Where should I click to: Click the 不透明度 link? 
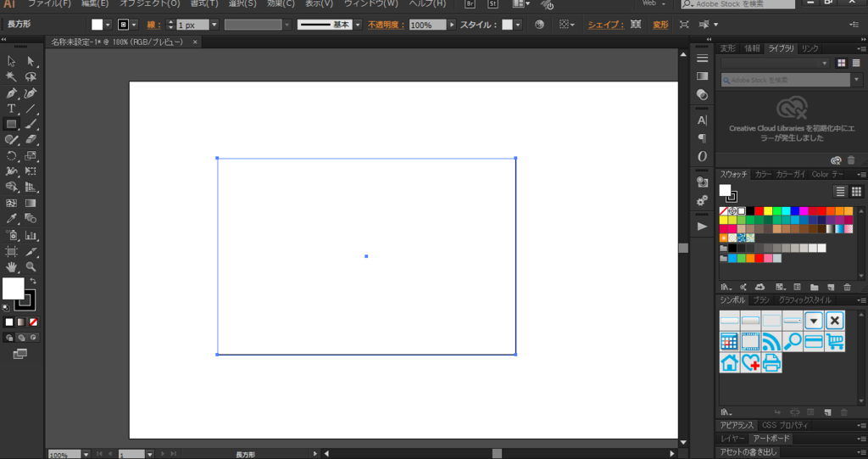click(x=386, y=25)
